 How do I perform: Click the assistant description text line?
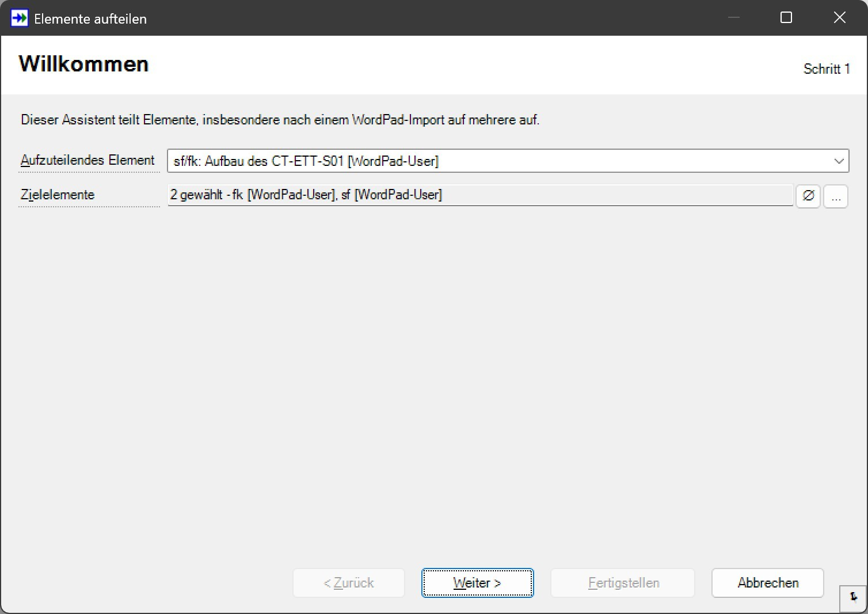(280, 120)
